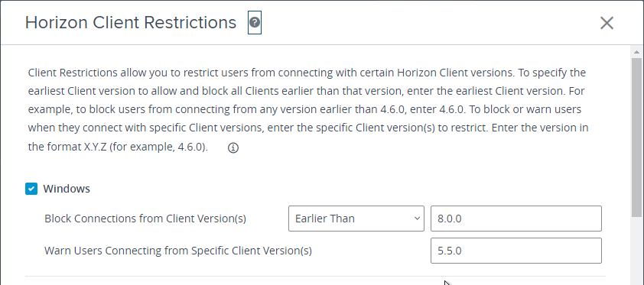Click the info icon after the description
The image size is (644, 285).
233,148
